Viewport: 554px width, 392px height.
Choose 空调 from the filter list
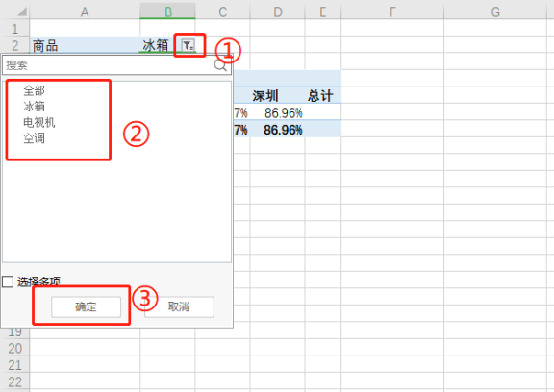pyautogui.click(x=34, y=138)
